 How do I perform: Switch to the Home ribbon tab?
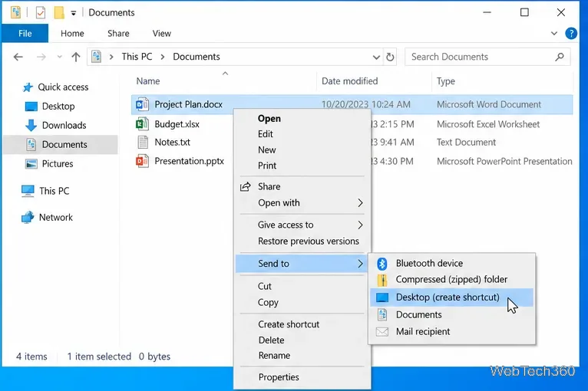click(72, 33)
